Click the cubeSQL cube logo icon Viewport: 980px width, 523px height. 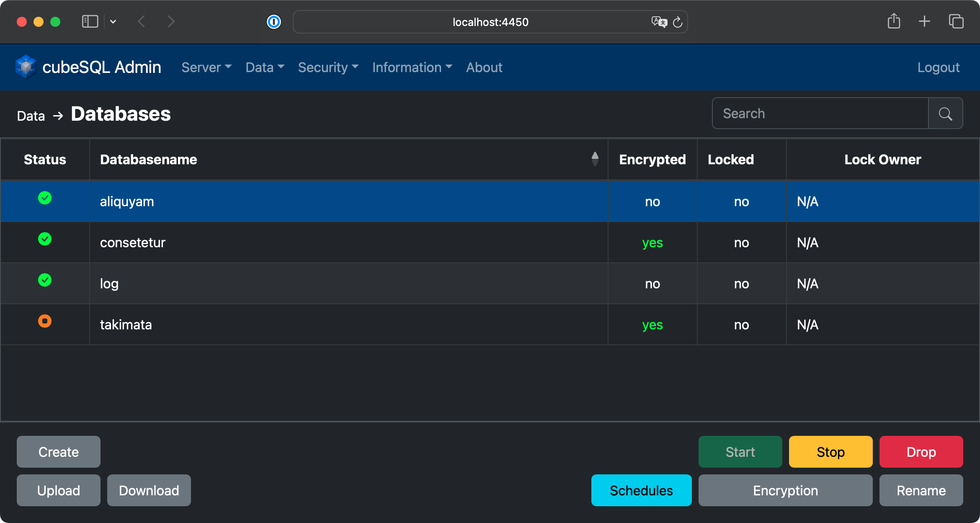click(26, 67)
